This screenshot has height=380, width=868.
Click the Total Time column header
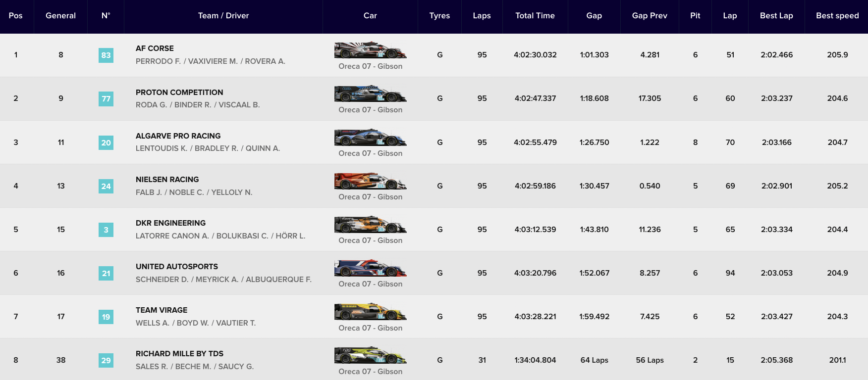click(535, 16)
